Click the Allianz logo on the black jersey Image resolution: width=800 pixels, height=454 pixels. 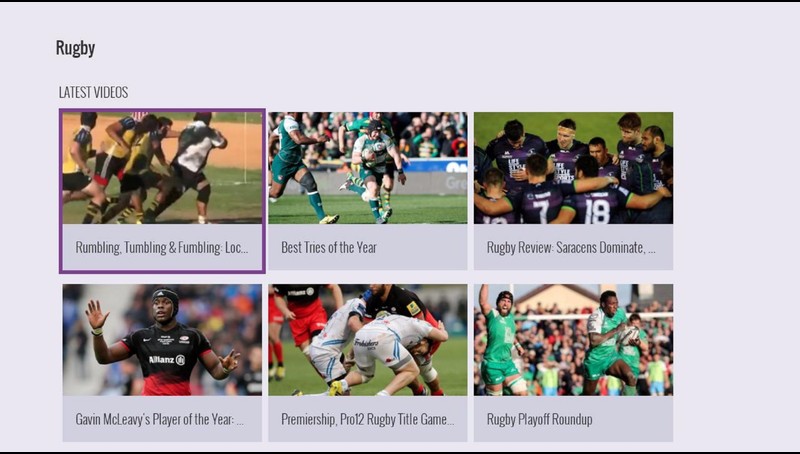[167, 360]
